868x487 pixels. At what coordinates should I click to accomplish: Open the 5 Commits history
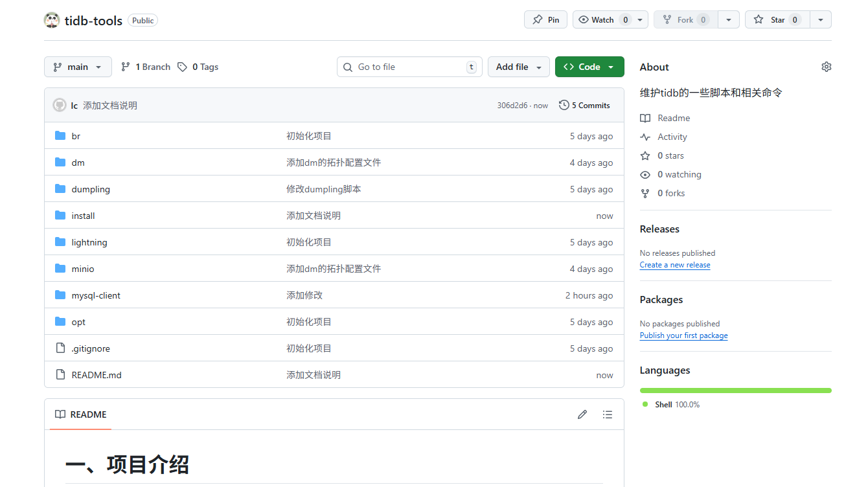click(x=584, y=105)
